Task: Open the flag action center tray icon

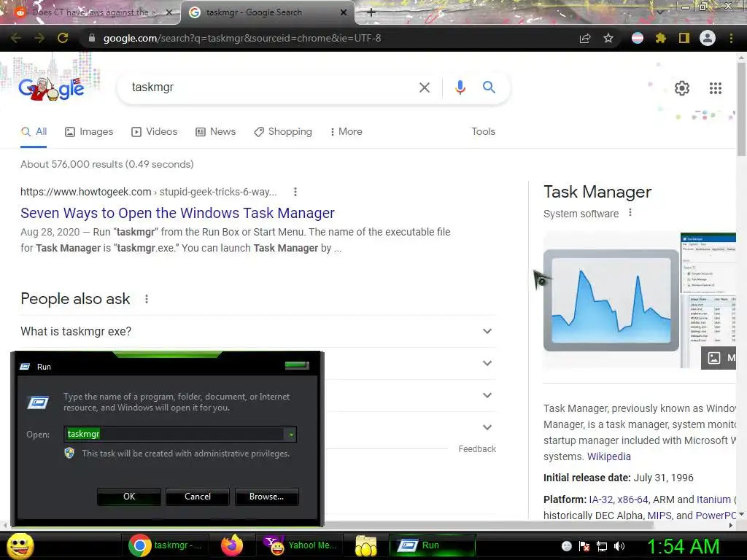Action: (x=584, y=546)
